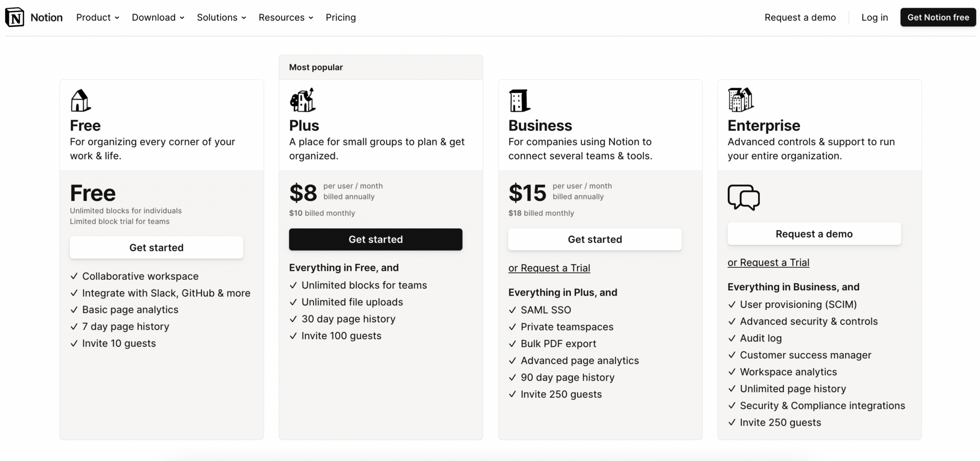The width and height of the screenshot is (980, 461).
Task: Open Request a Trial under Business
Action: pyautogui.click(x=548, y=268)
